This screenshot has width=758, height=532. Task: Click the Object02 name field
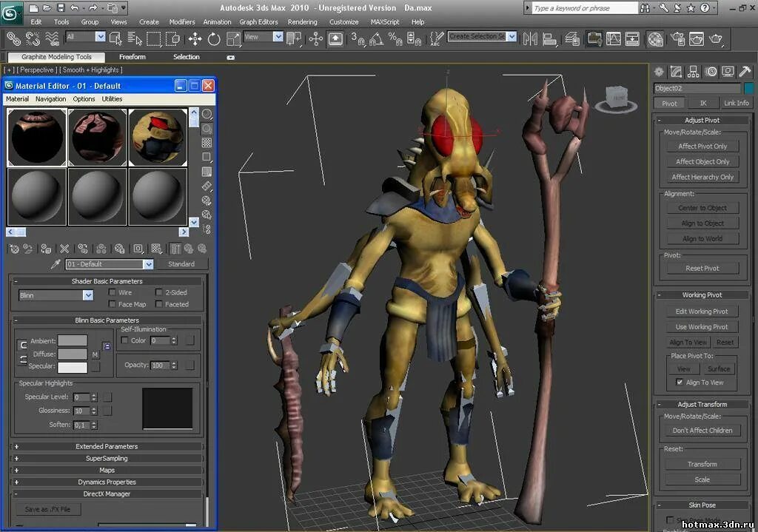click(697, 88)
